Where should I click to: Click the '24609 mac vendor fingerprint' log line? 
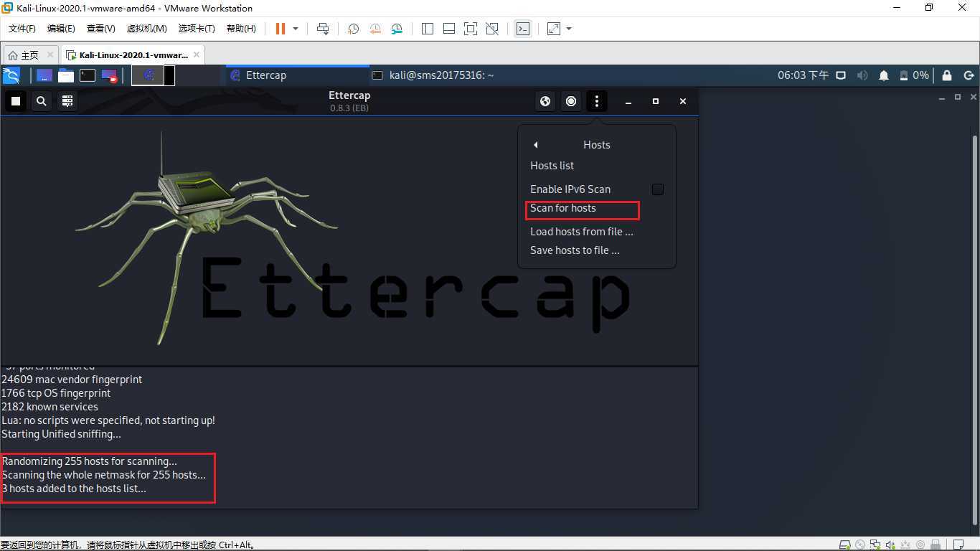point(72,380)
